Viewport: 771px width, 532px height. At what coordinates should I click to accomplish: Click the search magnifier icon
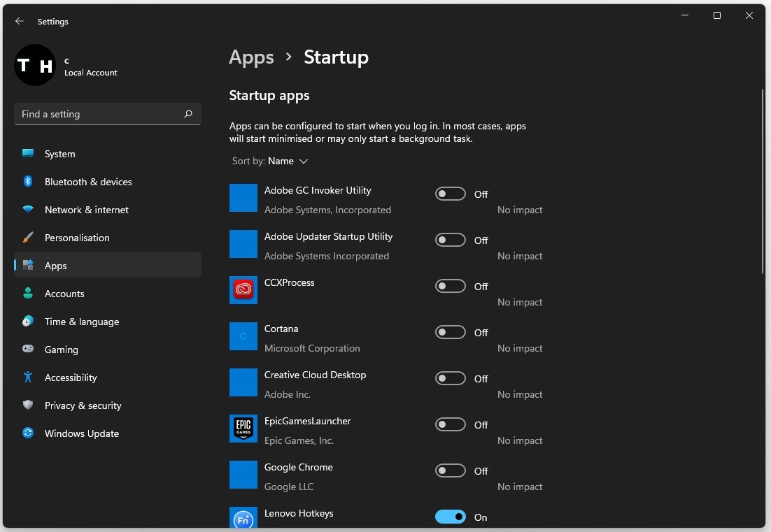tap(188, 114)
